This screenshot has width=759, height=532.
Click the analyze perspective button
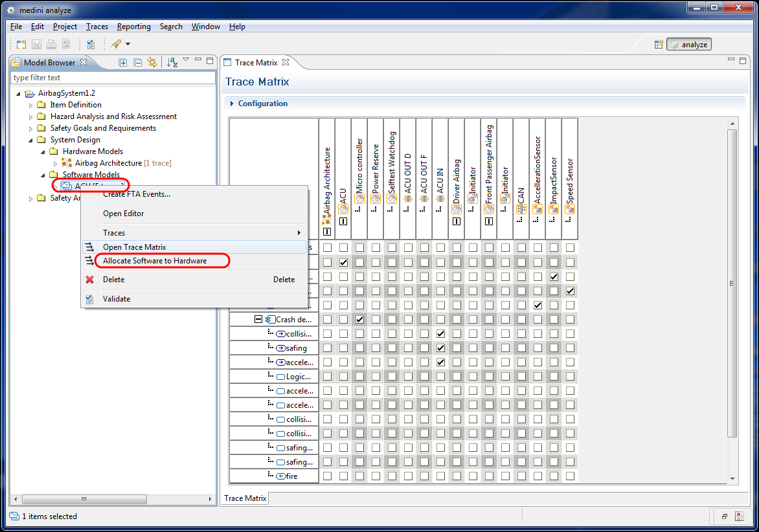pos(689,45)
